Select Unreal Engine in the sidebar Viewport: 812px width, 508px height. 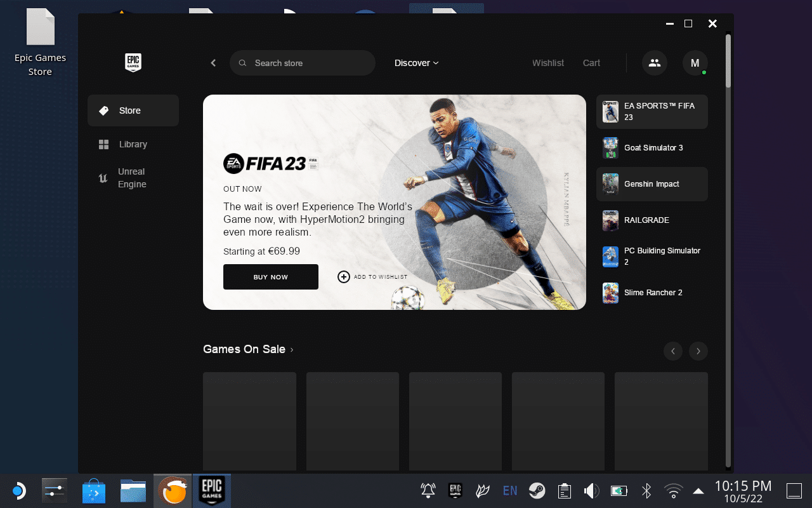click(x=133, y=178)
